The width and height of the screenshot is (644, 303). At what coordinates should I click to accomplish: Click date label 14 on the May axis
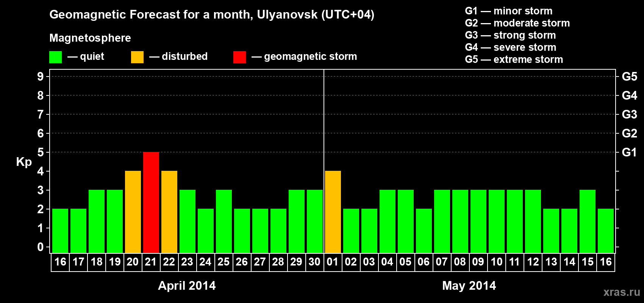(569, 262)
